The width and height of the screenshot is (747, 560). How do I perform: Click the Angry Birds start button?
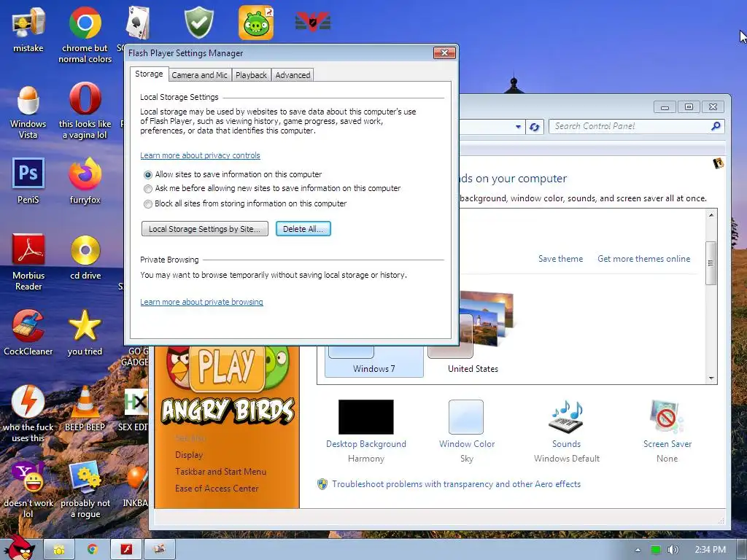click(19, 548)
